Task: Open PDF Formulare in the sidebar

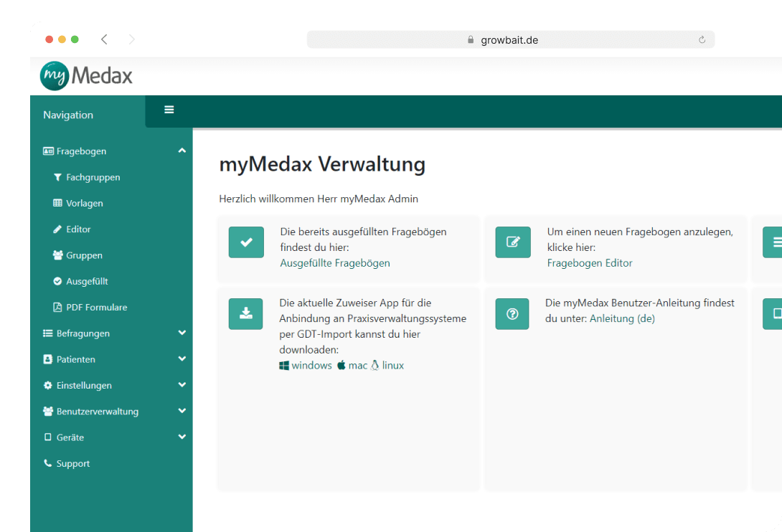Action: 96,307
